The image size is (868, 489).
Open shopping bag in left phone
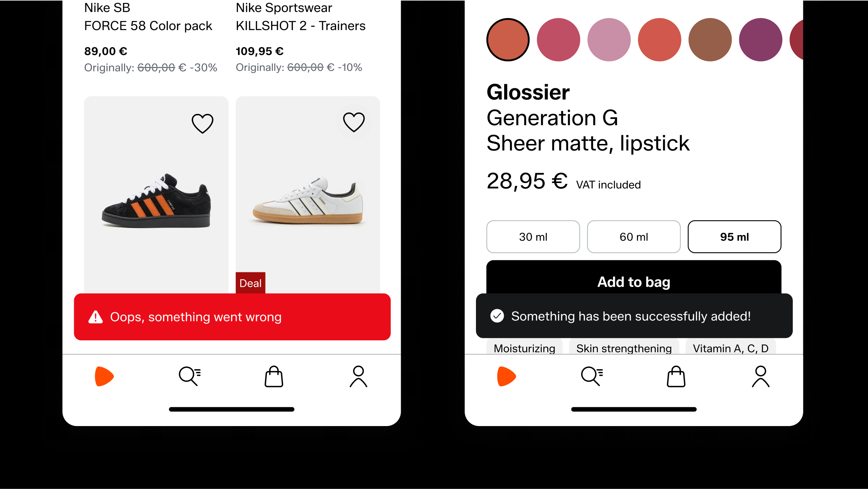pyautogui.click(x=274, y=377)
